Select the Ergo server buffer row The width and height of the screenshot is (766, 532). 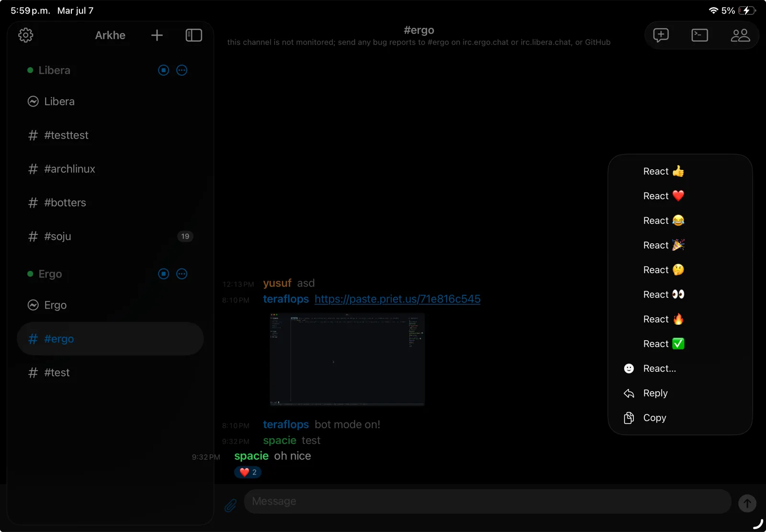[x=110, y=305]
